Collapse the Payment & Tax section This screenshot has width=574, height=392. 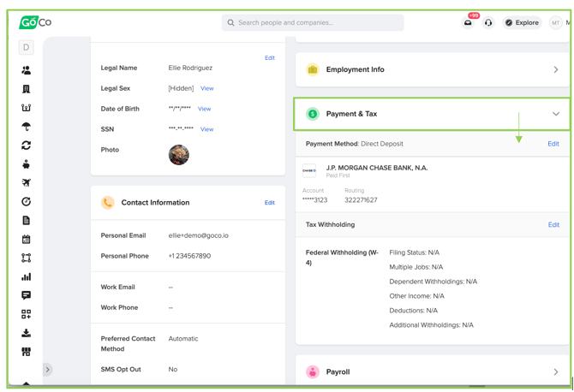(x=555, y=114)
